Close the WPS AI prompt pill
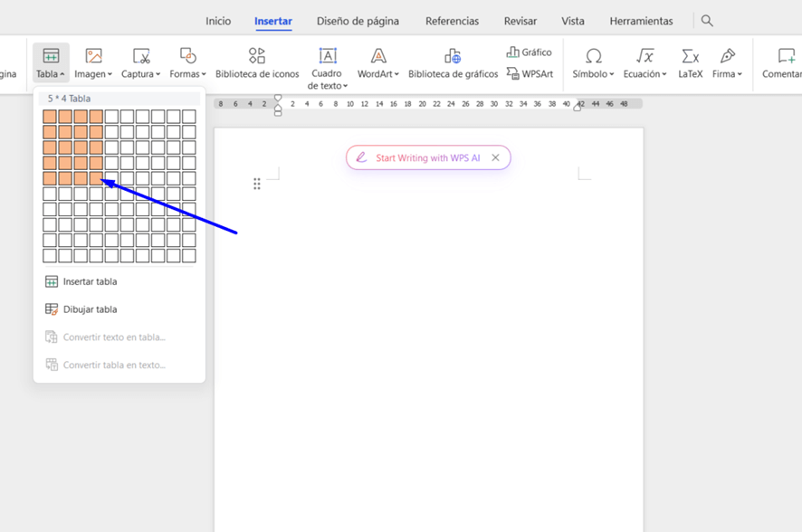The image size is (802, 532). (495, 157)
